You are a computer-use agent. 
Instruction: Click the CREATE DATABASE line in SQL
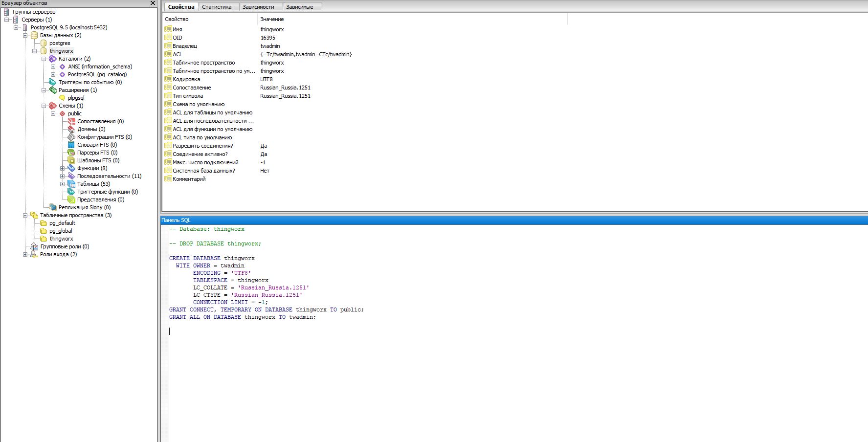[212, 258]
